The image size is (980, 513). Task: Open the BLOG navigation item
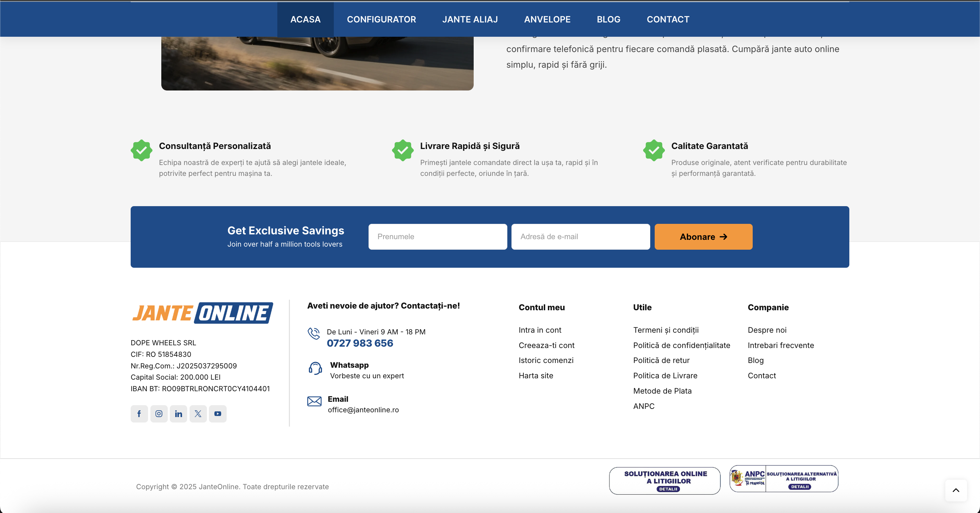coord(608,19)
